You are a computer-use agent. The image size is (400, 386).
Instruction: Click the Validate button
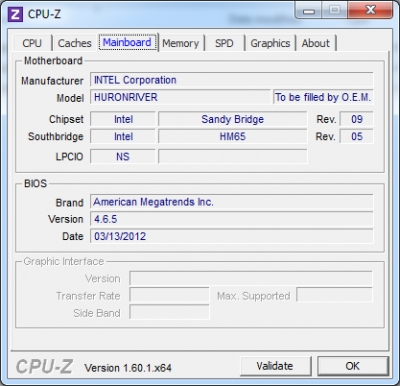[x=275, y=366]
